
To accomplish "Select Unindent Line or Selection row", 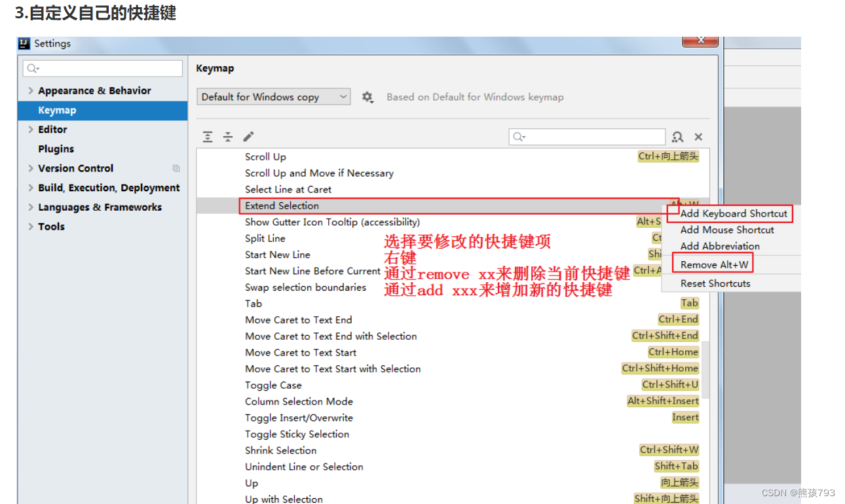I will point(449,467).
